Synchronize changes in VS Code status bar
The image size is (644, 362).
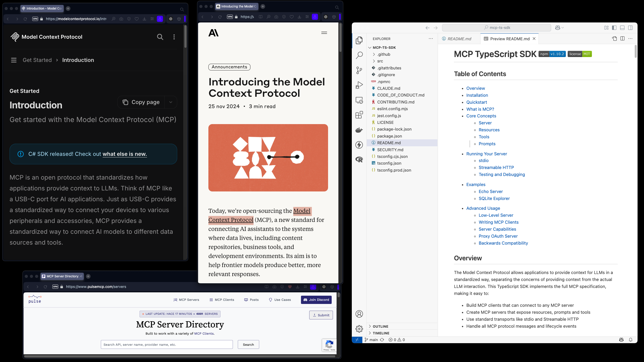pyautogui.click(x=382, y=340)
